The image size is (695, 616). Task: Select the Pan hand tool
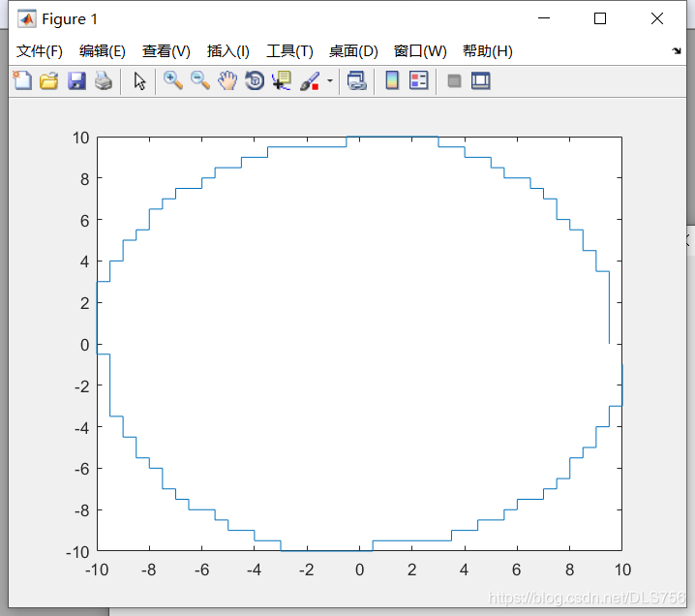coord(227,80)
